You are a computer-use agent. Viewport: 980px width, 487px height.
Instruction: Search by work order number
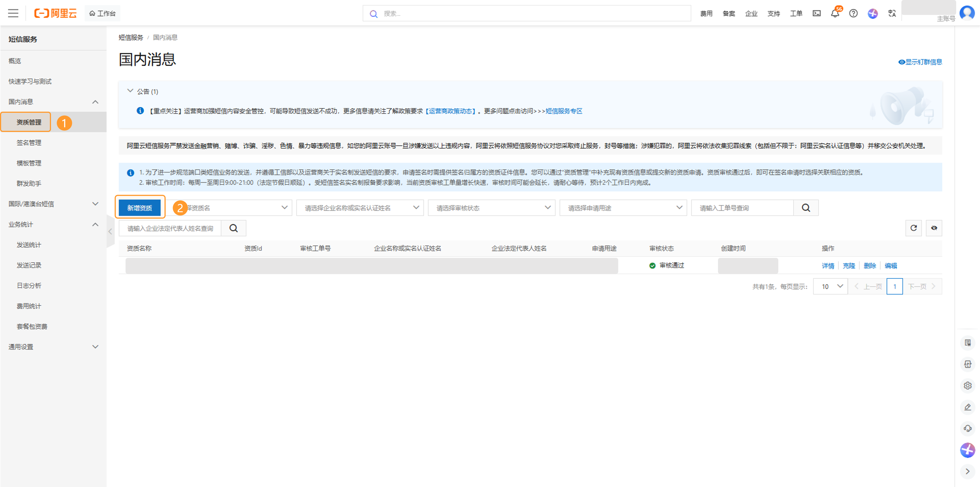pyautogui.click(x=806, y=208)
